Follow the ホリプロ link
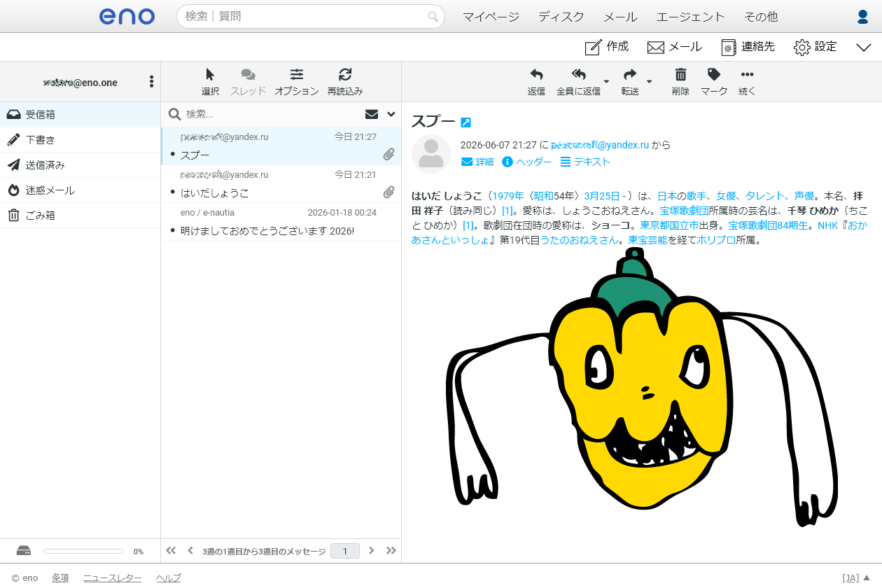Screen dimensions: 882x588 [715, 240]
